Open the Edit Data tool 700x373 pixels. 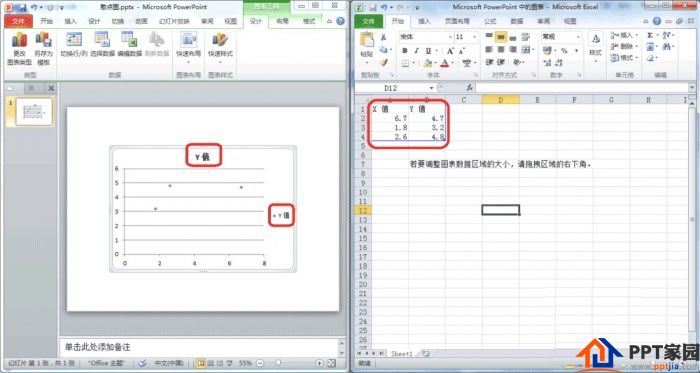(129, 45)
